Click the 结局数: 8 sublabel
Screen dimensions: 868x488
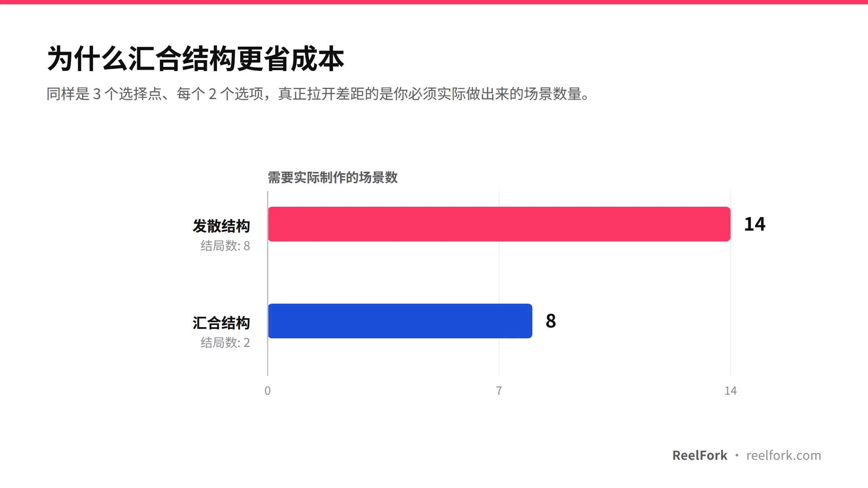tap(225, 246)
